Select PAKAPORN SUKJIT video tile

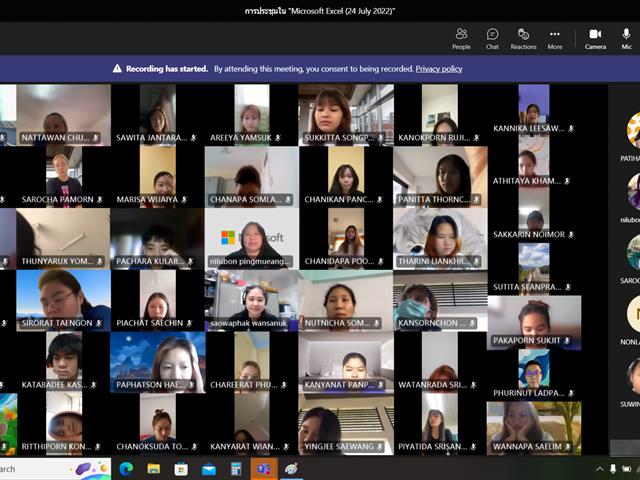(x=534, y=322)
